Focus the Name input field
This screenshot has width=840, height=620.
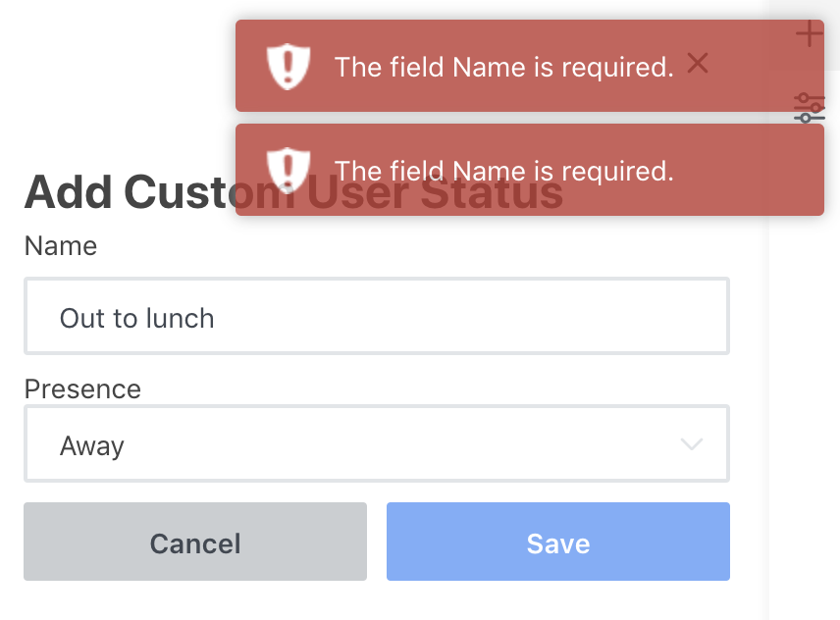376,316
